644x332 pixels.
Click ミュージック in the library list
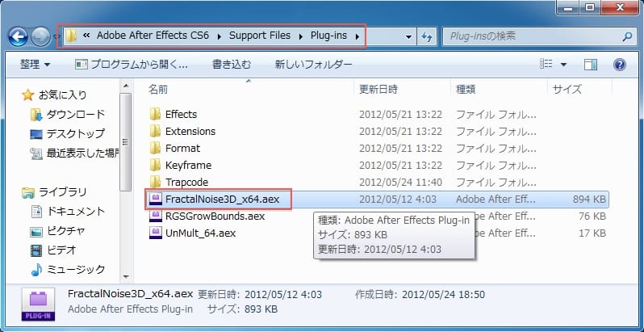[76, 269]
